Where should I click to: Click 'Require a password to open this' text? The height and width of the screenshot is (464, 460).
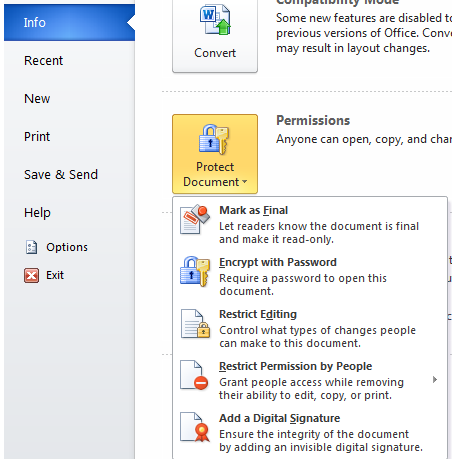[x=303, y=278]
